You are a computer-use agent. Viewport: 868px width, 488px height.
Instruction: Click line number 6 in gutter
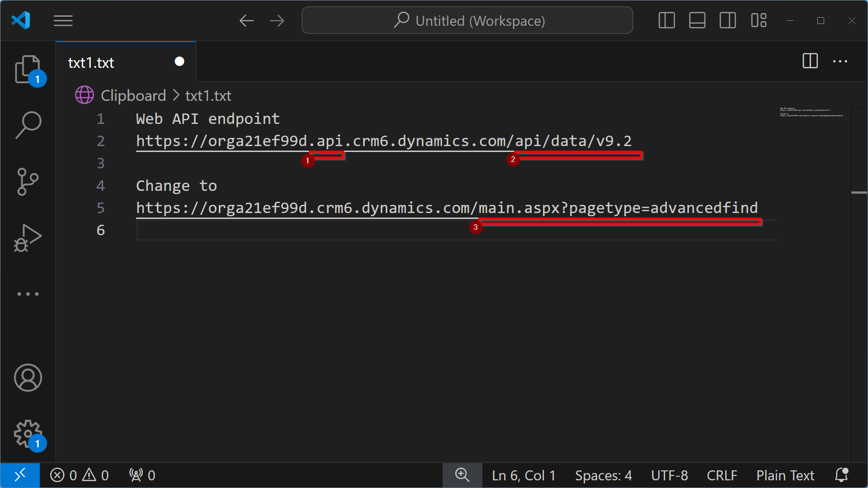100,230
